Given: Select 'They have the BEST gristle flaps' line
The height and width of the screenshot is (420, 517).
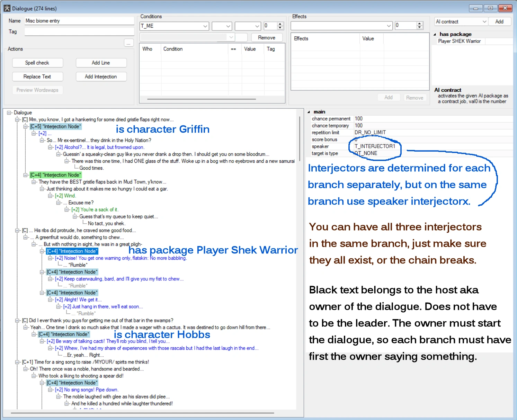Looking at the screenshot, I should (102, 182).
